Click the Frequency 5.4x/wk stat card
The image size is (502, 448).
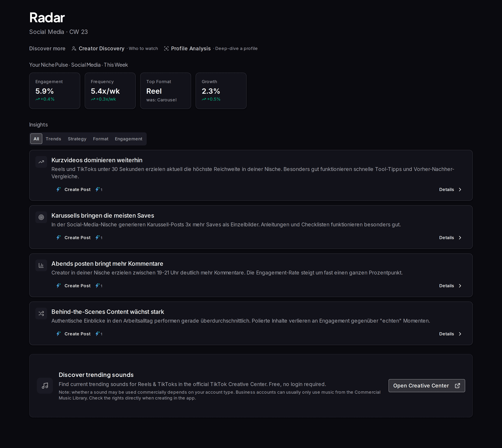pos(110,91)
